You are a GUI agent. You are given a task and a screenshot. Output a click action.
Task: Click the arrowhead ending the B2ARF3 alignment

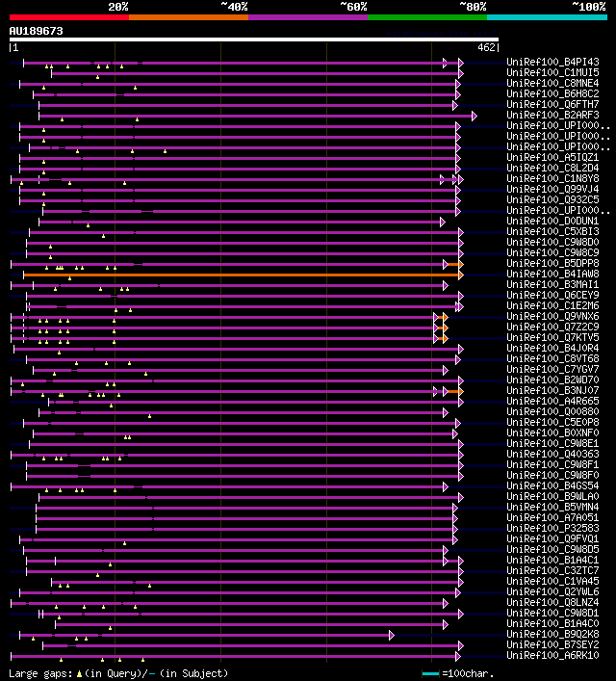[x=475, y=116]
